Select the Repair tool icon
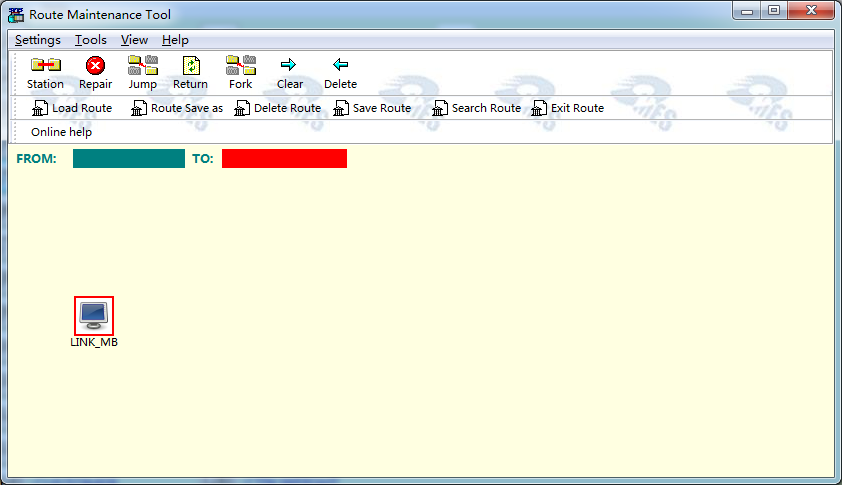842x485 pixels. [x=95, y=67]
